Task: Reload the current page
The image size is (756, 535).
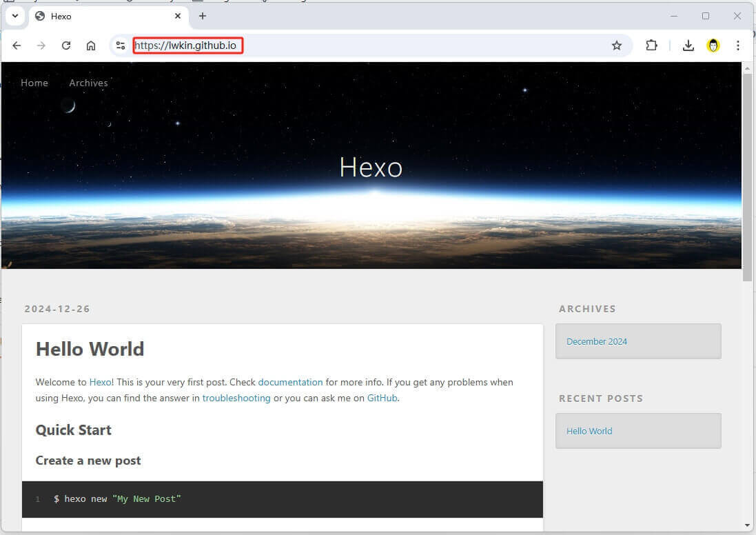Action: click(x=66, y=46)
